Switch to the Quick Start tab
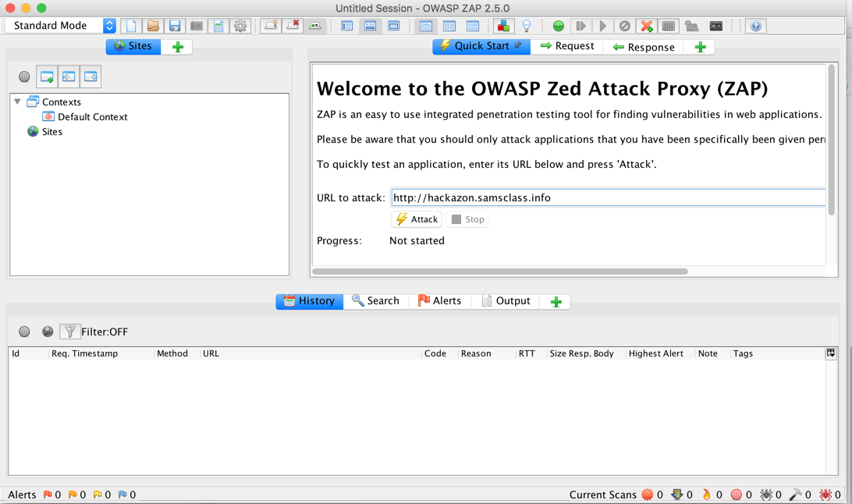Viewport: 852px width, 504px height. tap(481, 46)
